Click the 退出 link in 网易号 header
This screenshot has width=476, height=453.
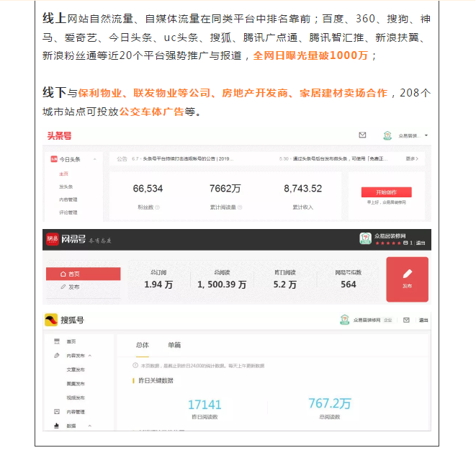[420, 243]
